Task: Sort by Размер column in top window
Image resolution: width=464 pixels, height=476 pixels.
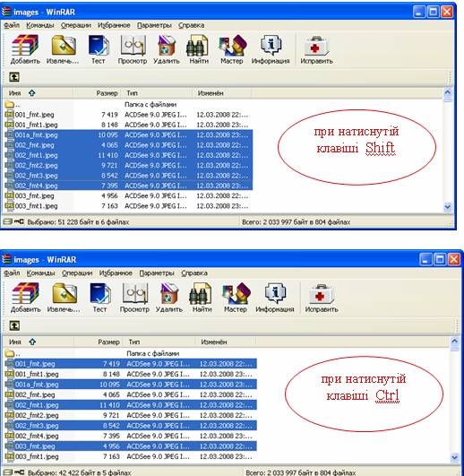Action: pyautogui.click(x=98, y=93)
